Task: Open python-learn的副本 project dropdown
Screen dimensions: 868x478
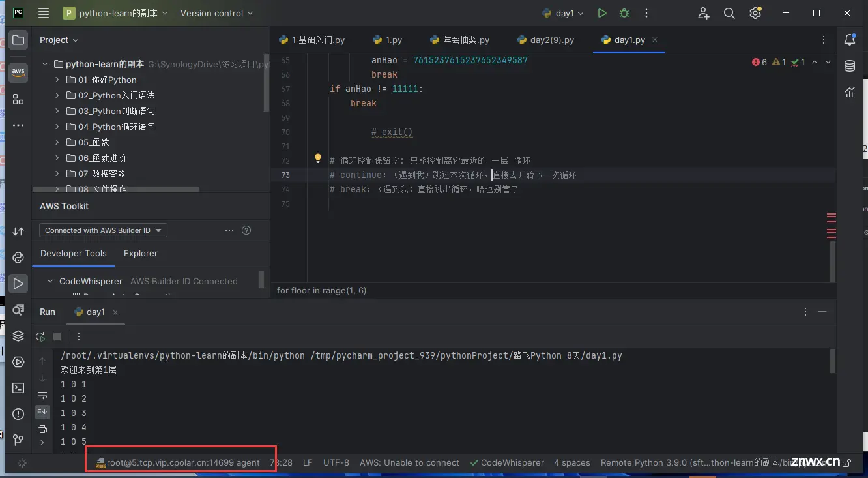Action: 115,13
